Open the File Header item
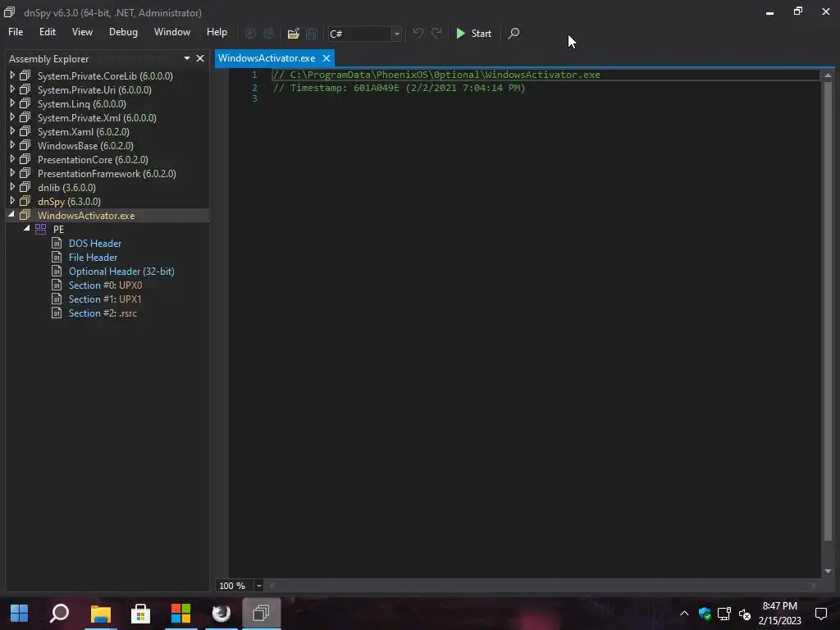Viewport: 840px width, 630px height. pyautogui.click(x=93, y=257)
